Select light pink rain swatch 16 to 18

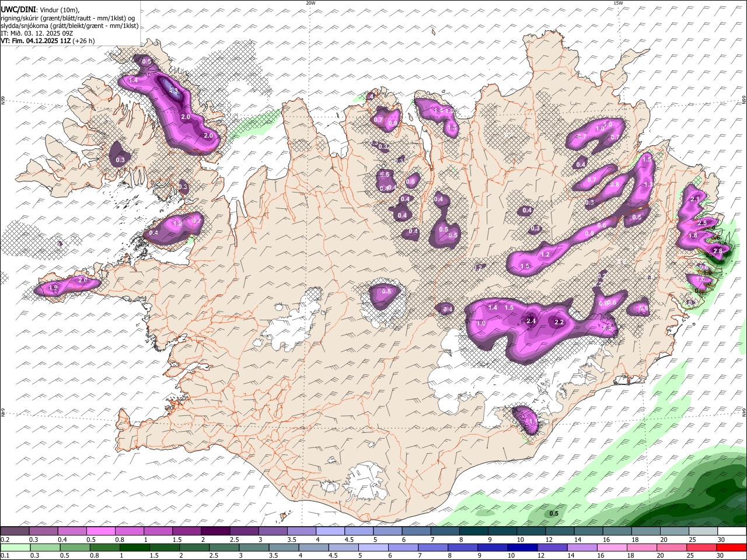612,547
